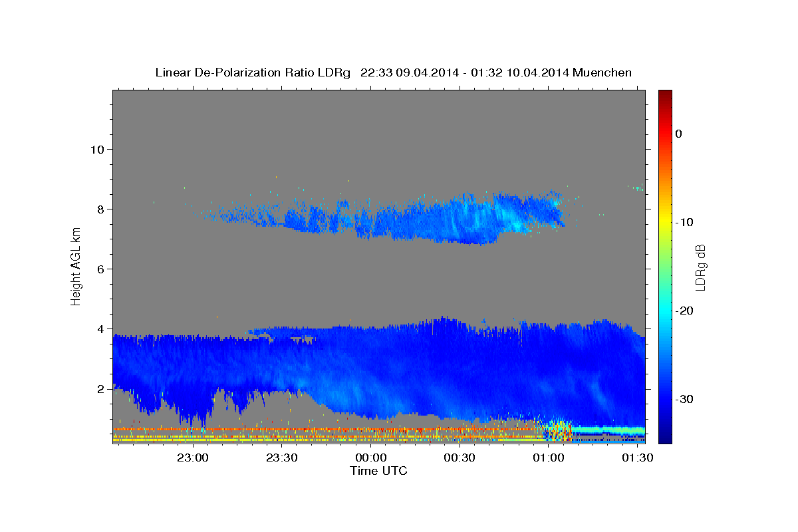The image size is (798, 532).
Task: Click the '01:00' time tick label
Action: pyautogui.click(x=547, y=458)
